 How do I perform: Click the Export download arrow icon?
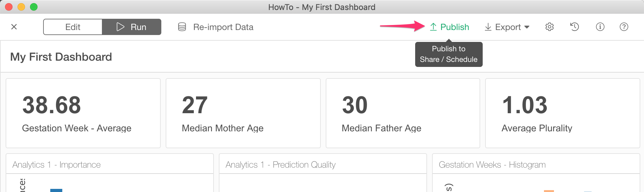pyautogui.click(x=488, y=27)
